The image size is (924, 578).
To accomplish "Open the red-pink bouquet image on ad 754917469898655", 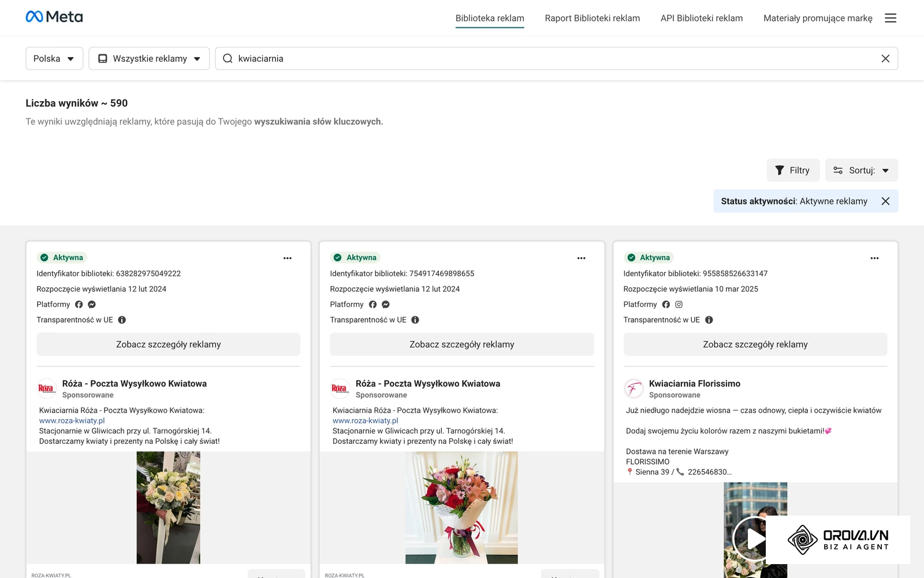I will [461, 507].
